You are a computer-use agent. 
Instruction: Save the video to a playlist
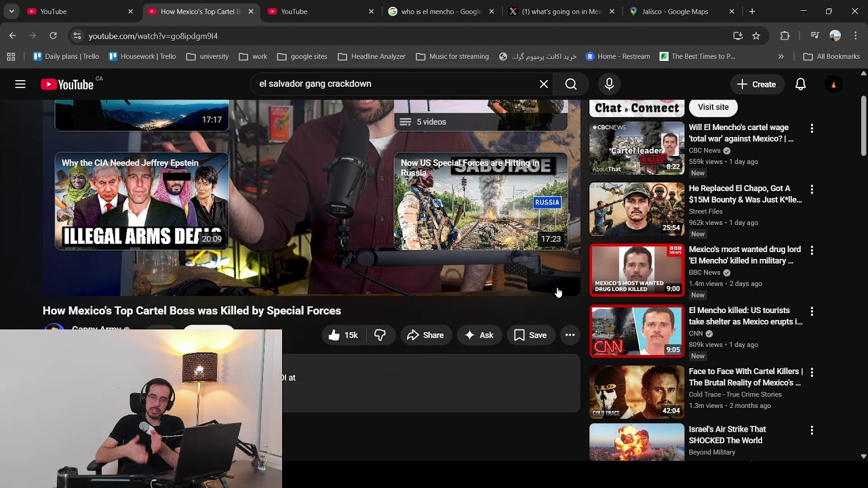pyautogui.click(x=530, y=335)
